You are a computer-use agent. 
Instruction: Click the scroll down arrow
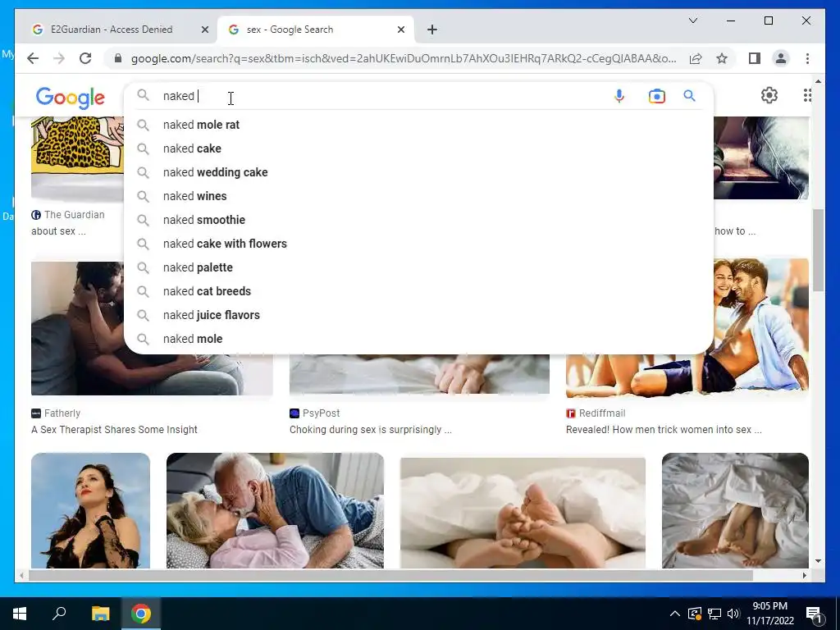(x=818, y=561)
